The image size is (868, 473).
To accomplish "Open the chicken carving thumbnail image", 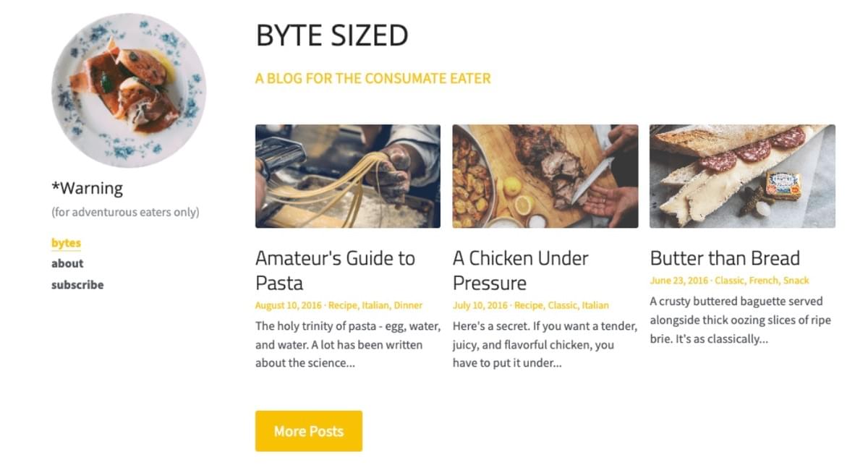I will coord(545,176).
